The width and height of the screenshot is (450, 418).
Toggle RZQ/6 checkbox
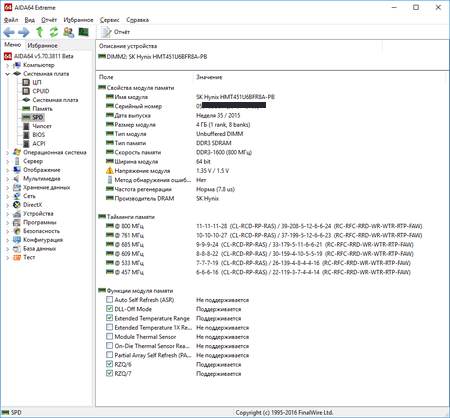(109, 364)
